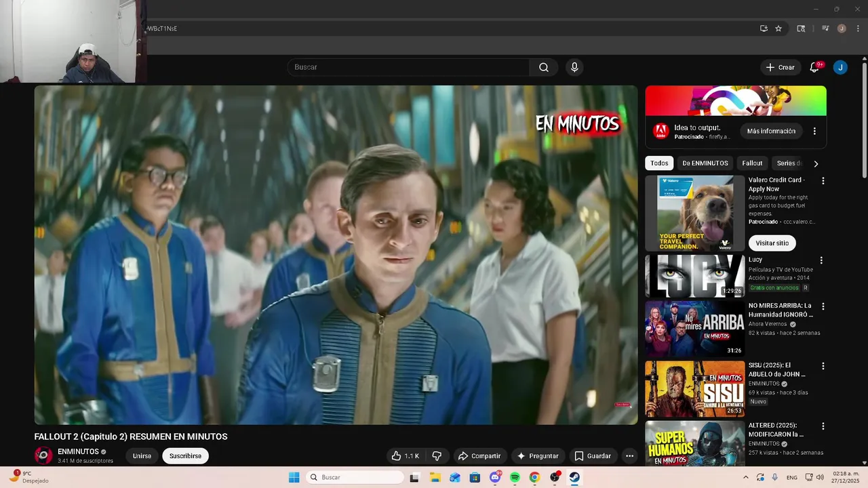Click the subscribe watermark in video corner
The height and width of the screenshot is (488, 868).
[x=623, y=405]
